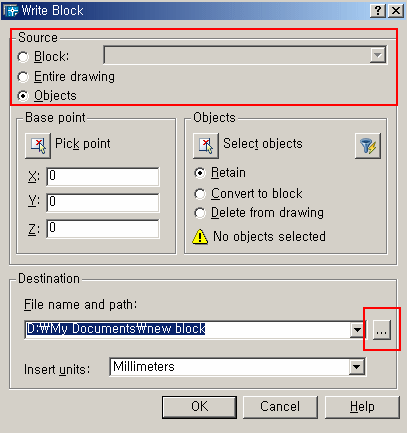Click the question mark help icon in title bar
Viewport: 407px width, 433px height.
pyautogui.click(x=377, y=11)
